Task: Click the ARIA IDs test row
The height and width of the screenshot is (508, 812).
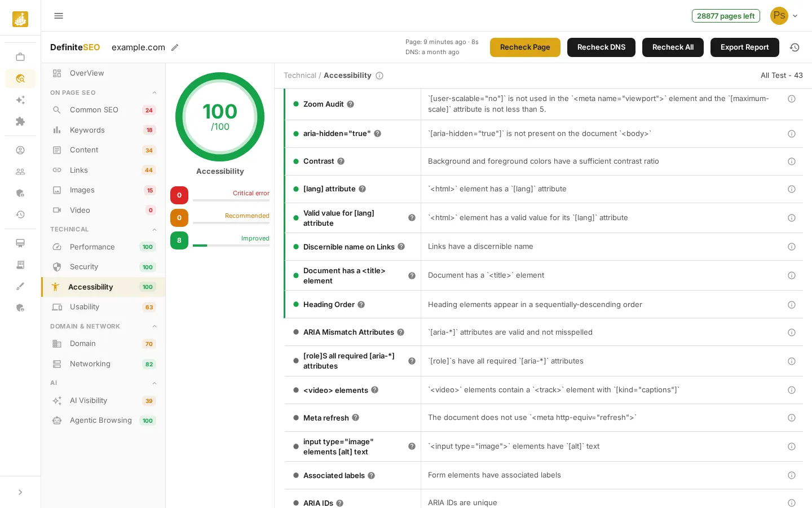Action: (544, 500)
